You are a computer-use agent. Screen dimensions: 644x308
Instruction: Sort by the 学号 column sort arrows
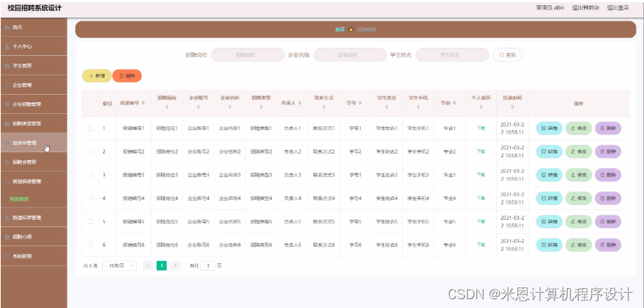coord(360,104)
